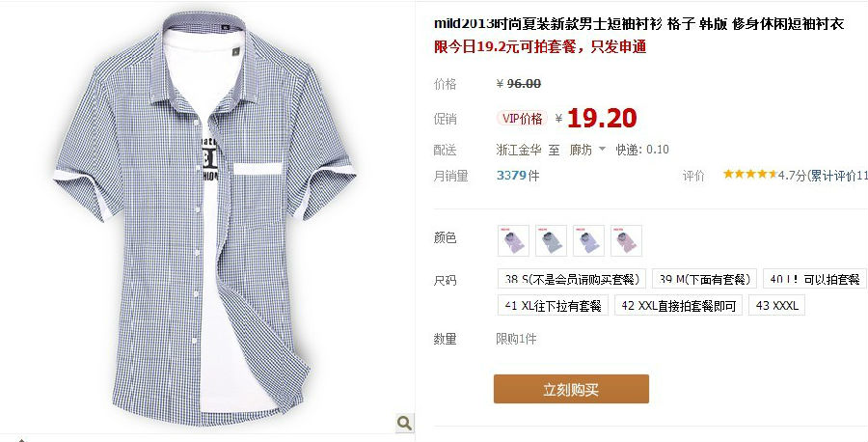The width and height of the screenshot is (868, 442).
Task: Select size 39 M option
Action: point(704,279)
